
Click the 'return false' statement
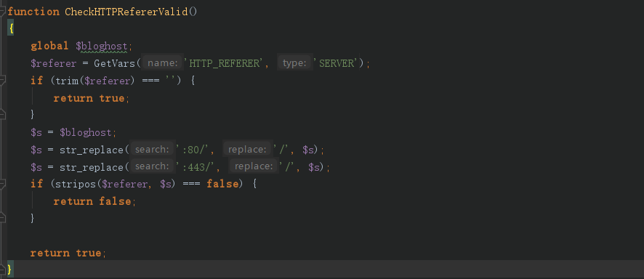pos(92,201)
